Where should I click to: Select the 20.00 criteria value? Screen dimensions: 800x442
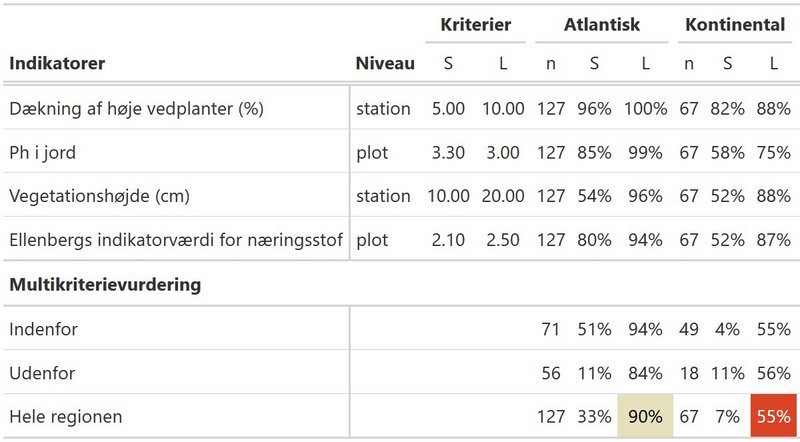pos(503,196)
